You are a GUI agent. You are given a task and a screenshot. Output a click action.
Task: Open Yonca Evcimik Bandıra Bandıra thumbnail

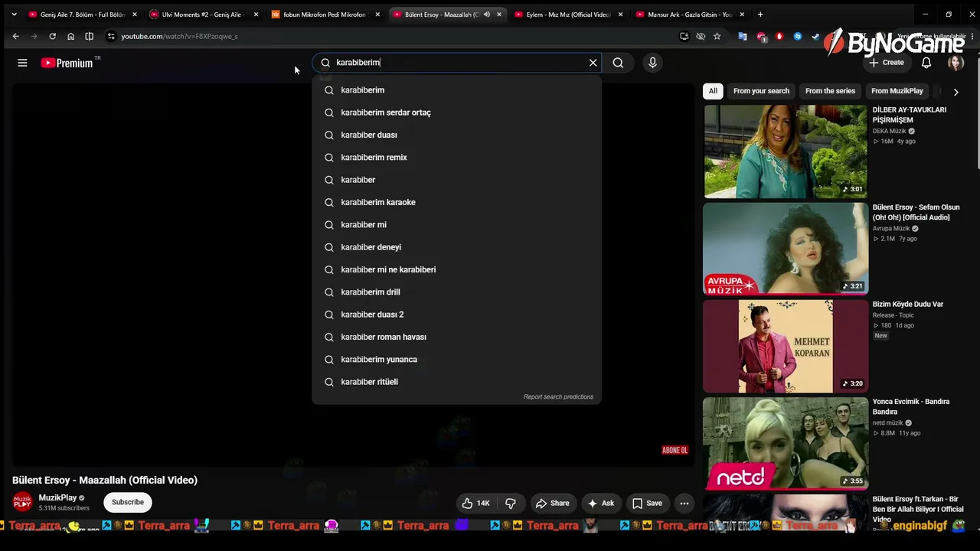point(786,443)
